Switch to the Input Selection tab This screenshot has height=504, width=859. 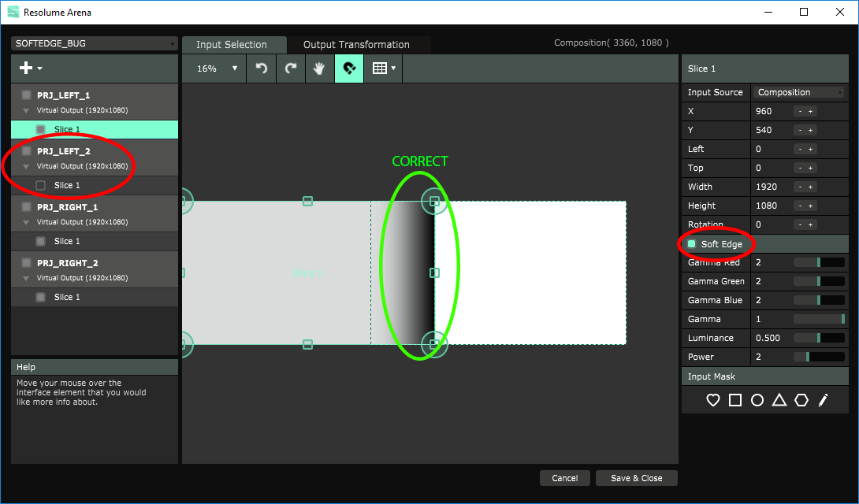[232, 45]
